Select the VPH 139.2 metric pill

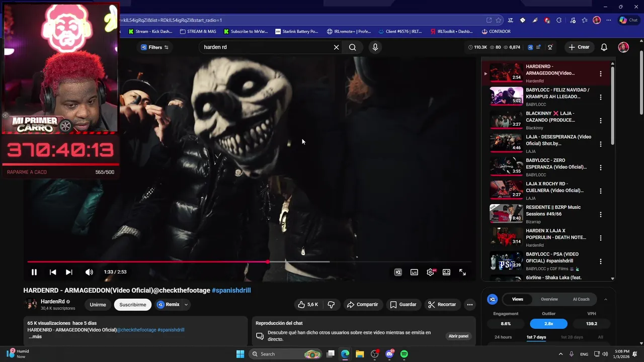(x=592, y=324)
